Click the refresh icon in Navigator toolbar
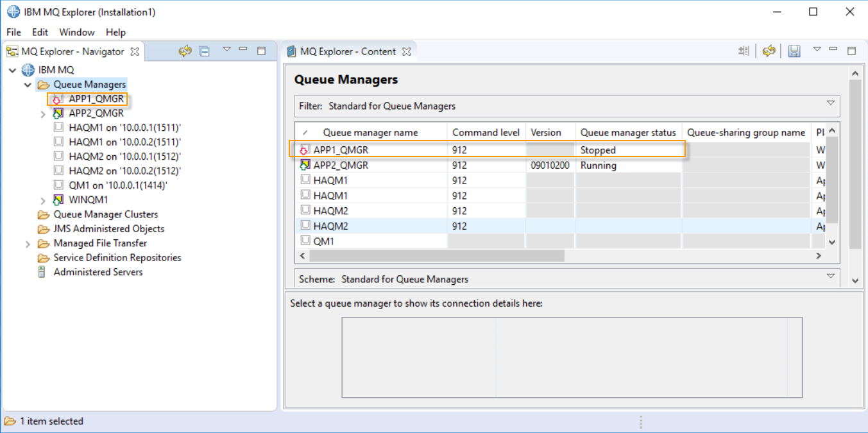868x433 pixels. [x=185, y=51]
